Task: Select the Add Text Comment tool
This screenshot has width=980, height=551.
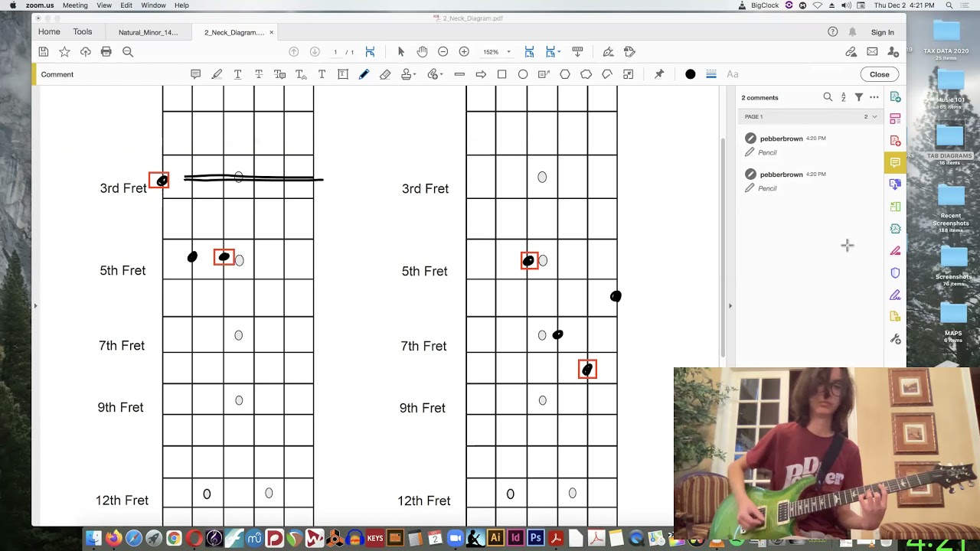Action: 322,74
